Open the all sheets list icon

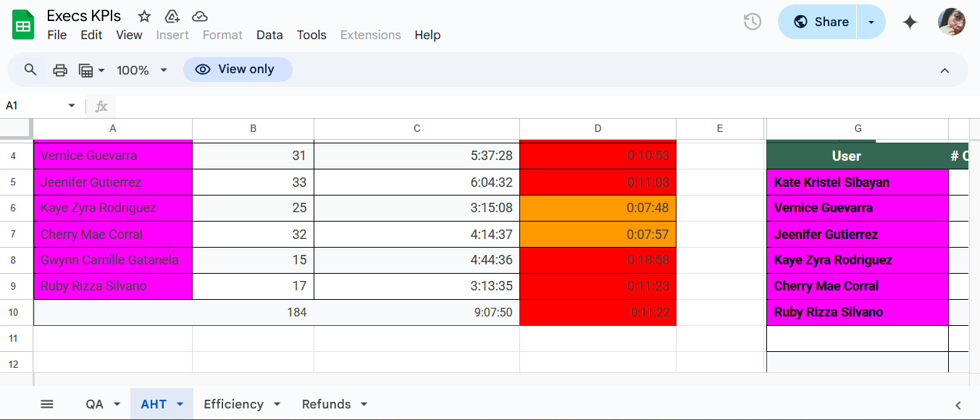pyautogui.click(x=47, y=404)
